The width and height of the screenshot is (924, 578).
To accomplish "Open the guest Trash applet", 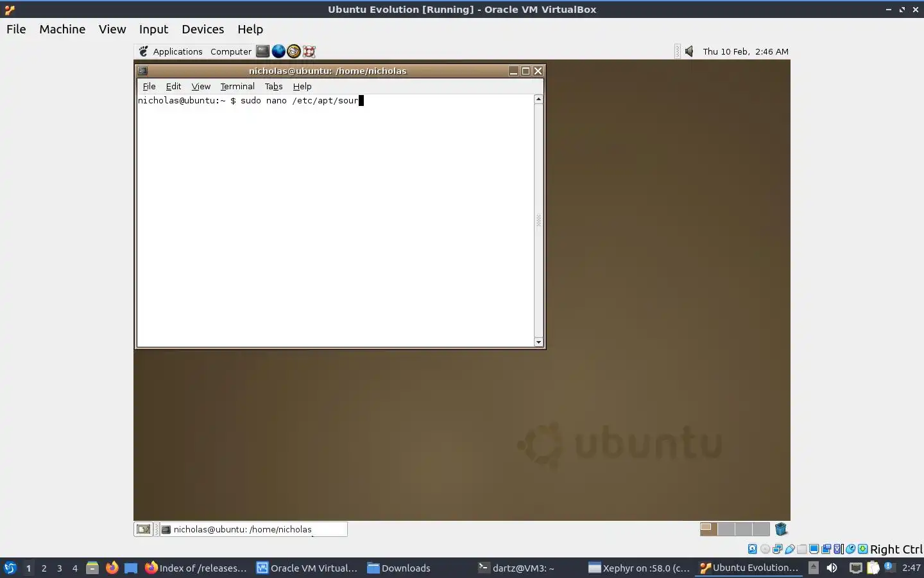I will (781, 529).
